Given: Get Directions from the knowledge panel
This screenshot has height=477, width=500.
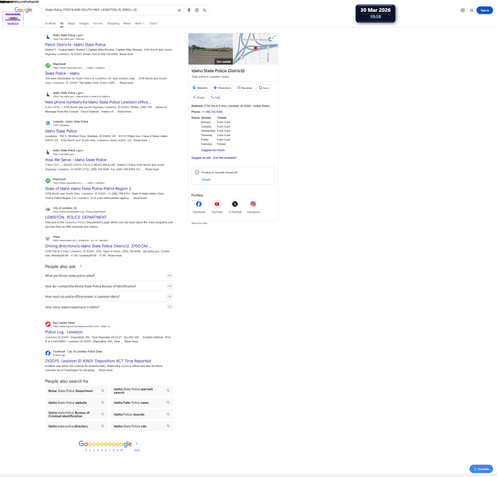Looking at the screenshot, I should [x=222, y=88].
